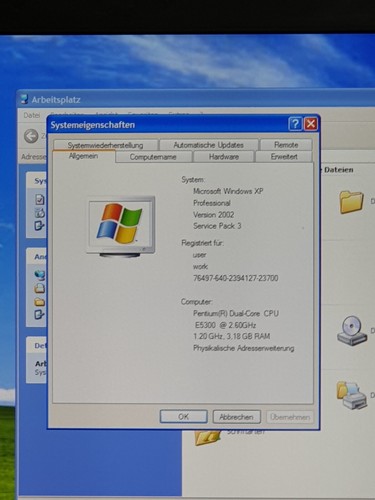Click the checklist document icon in sidebar
The height and width of the screenshot is (500, 375).
click(40, 199)
